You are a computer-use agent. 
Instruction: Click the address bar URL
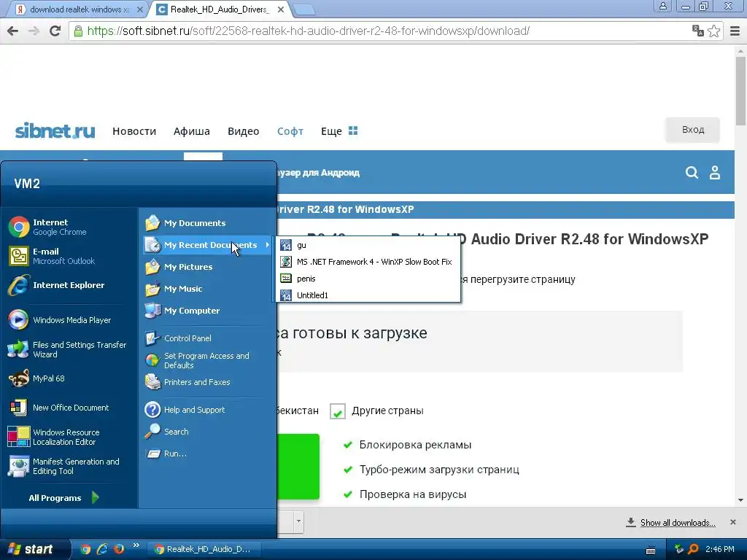click(308, 31)
